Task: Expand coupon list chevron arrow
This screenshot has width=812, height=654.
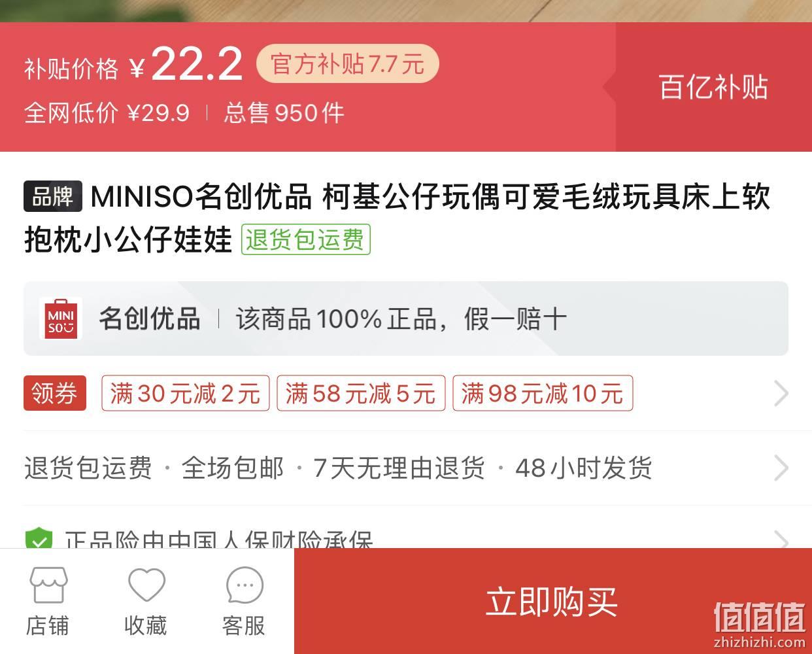Action: 781,394
